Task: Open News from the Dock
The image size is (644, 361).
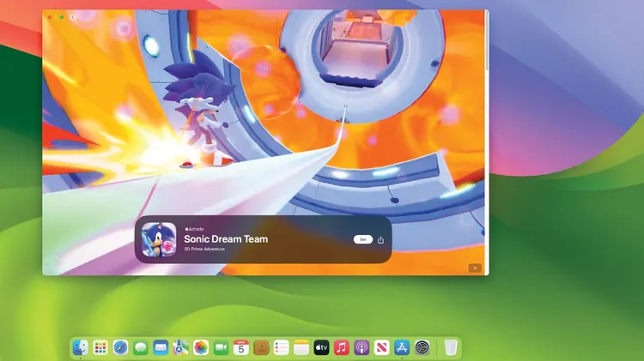Action: pyautogui.click(x=382, y=348)
